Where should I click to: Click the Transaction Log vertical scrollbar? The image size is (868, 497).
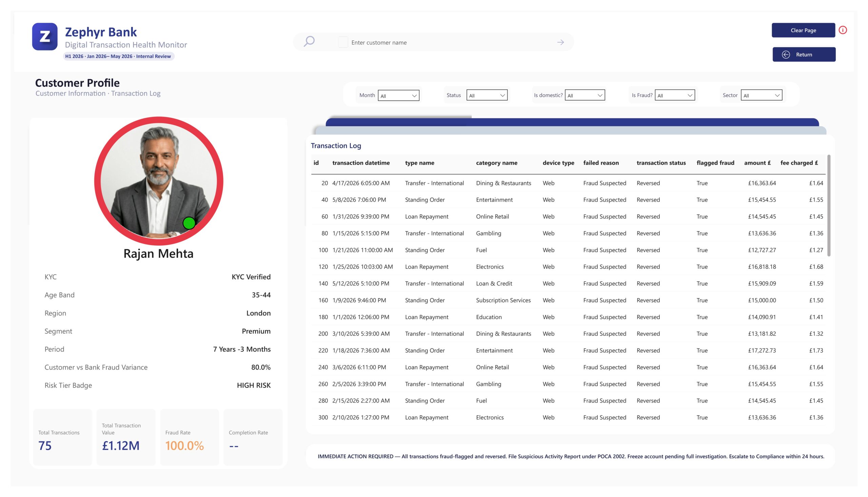click(828, 206)
